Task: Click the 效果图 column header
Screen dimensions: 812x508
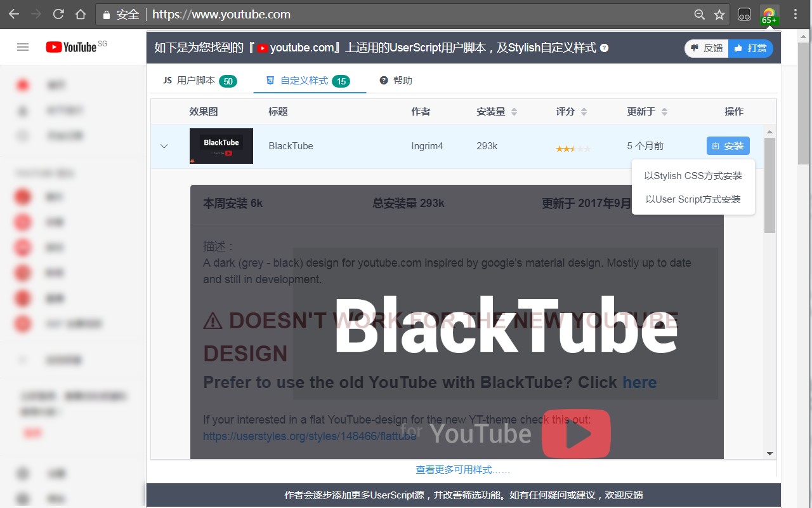Action: tap(204, 112)
